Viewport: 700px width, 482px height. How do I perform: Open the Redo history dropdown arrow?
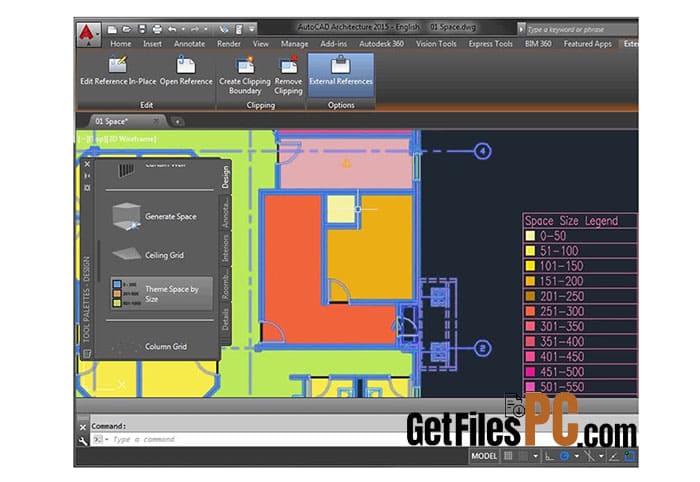(x=206, y=29)
